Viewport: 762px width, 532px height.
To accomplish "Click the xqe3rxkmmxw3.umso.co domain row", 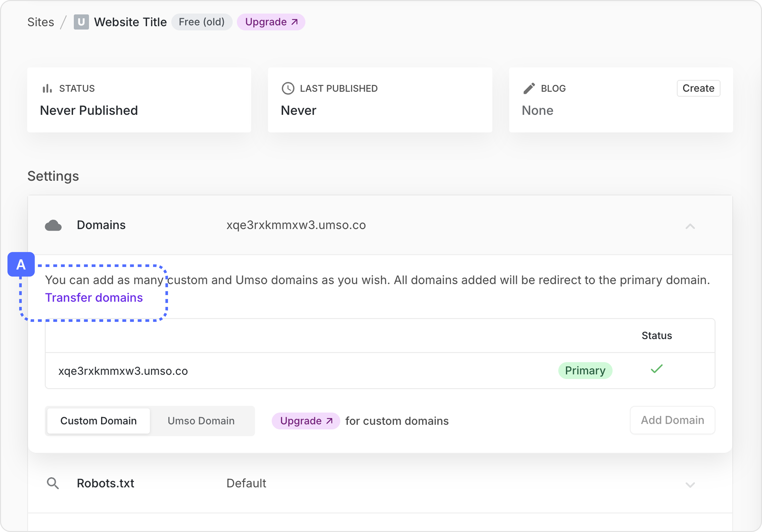I will coord(123,371).
